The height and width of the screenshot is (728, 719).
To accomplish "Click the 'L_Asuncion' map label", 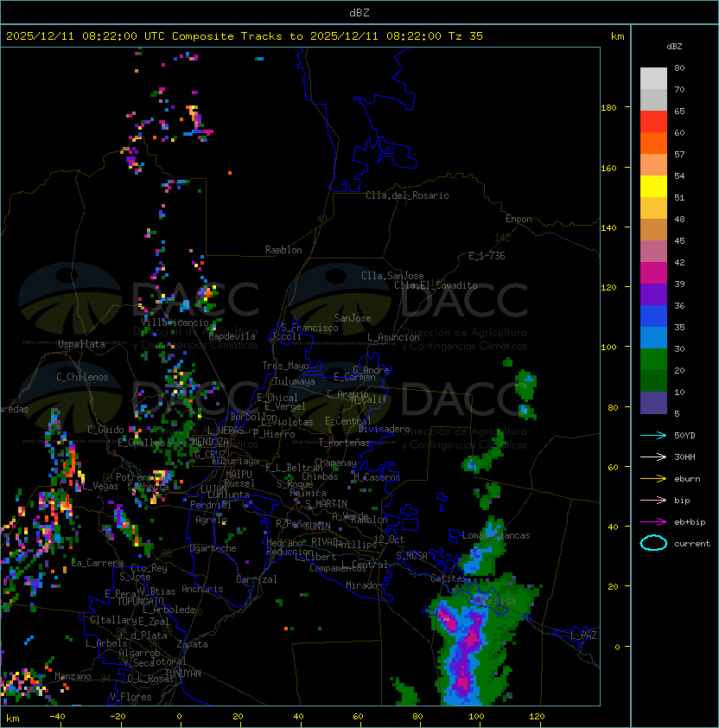I will 393,337.
